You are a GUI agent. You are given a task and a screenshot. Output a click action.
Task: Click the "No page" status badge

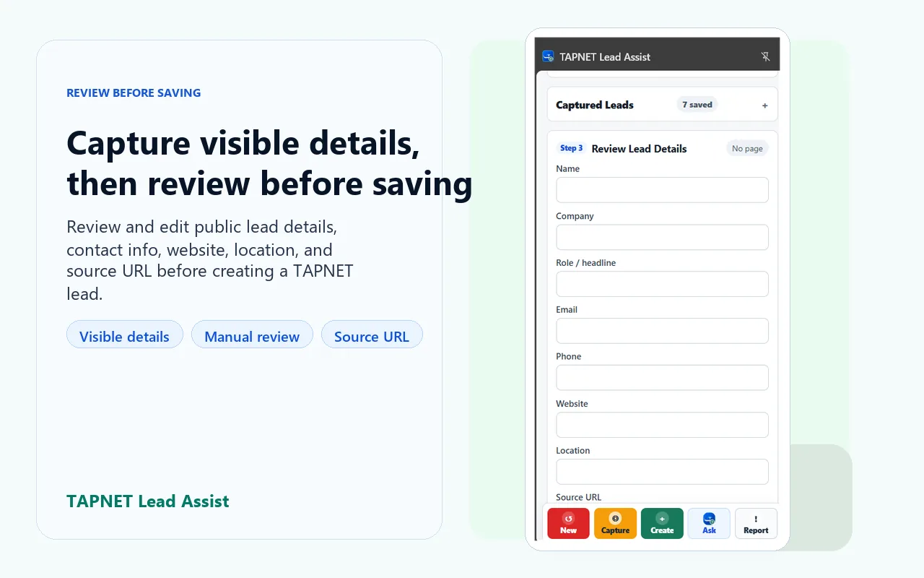coord(747,148)
